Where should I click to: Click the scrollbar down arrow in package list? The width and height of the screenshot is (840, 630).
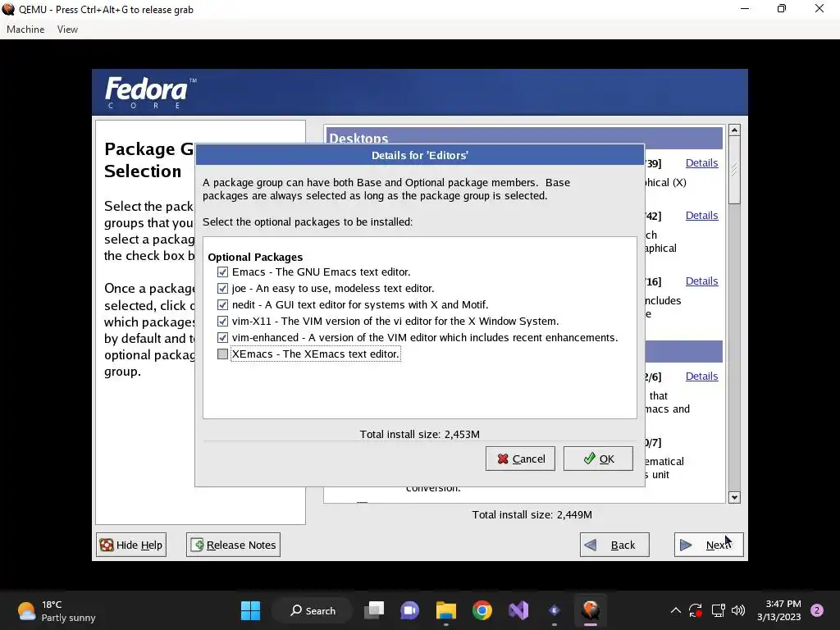coord(734,497)
